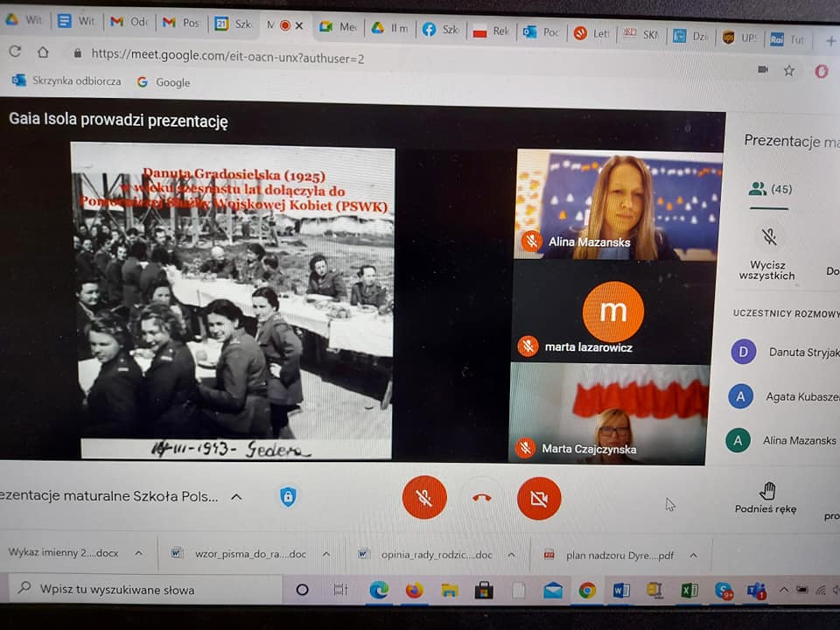Open Skrzynka odbiorcza bookmark
The height and width of the screenshot is (630, 840).
pos(66,81)
